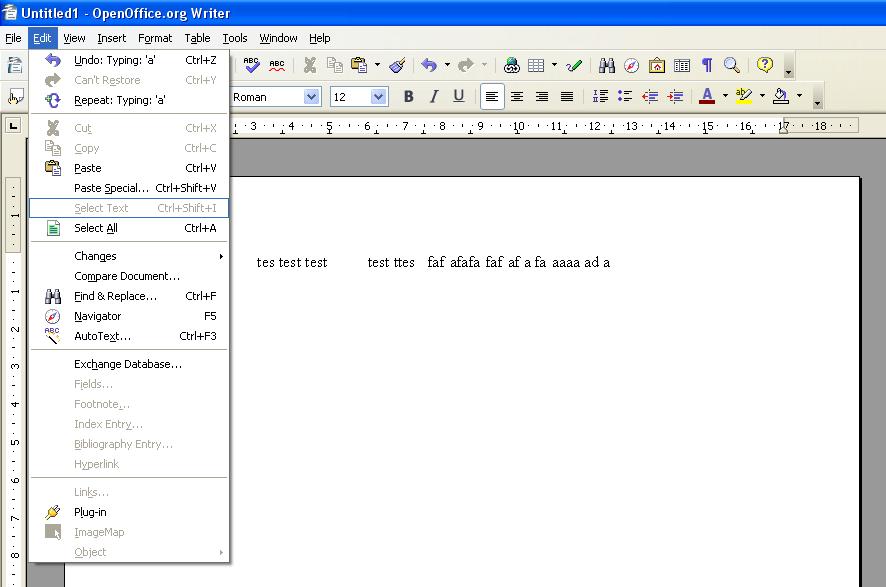Click the Format Paintbrush icon

pos(397,66)
